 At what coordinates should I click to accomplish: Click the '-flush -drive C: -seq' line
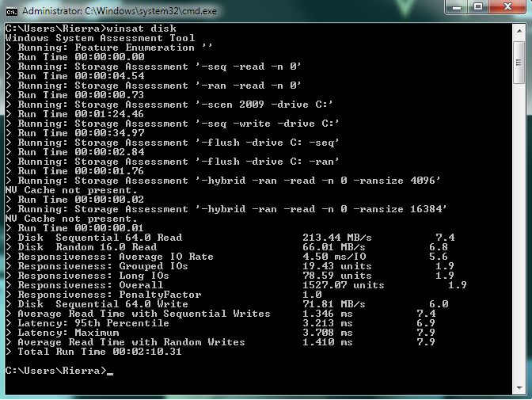(x=172, y=143)
